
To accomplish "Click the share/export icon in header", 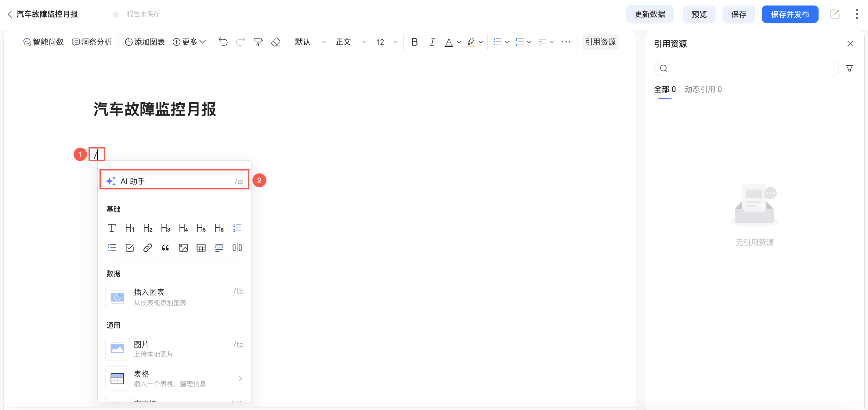I will (835, 14).
